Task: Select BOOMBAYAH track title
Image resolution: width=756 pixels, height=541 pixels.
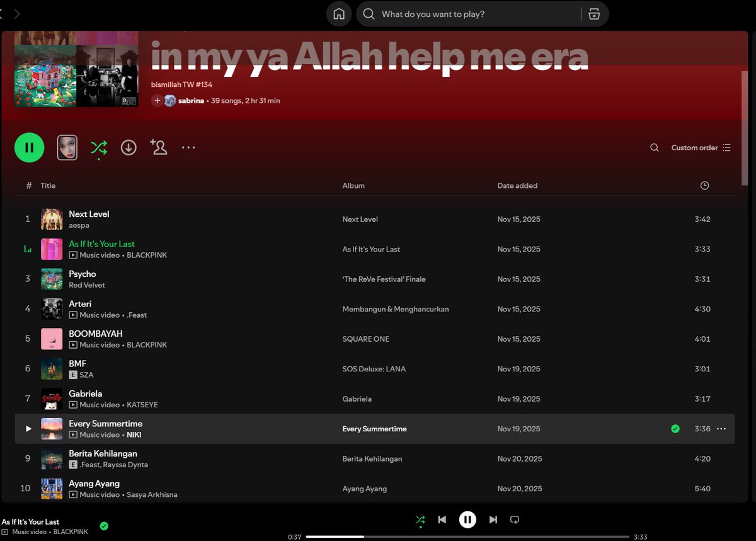Action: tap(96, 334)
